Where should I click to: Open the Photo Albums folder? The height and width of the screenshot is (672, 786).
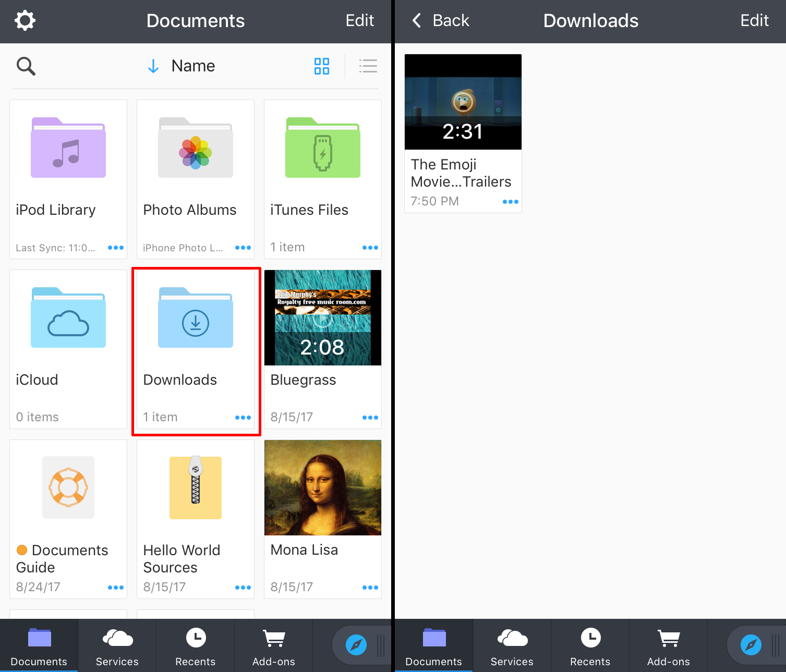point(196,148)
